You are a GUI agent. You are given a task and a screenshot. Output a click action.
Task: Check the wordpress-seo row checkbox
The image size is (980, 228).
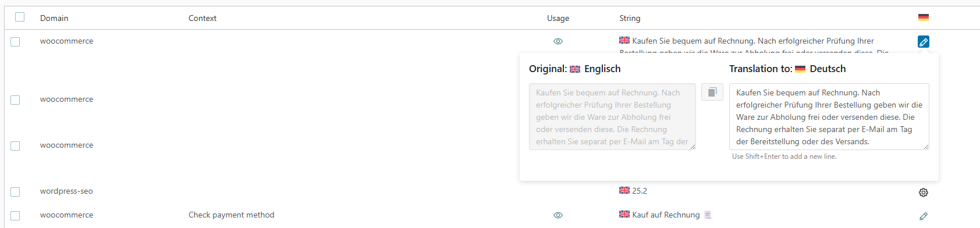(15, 192)
